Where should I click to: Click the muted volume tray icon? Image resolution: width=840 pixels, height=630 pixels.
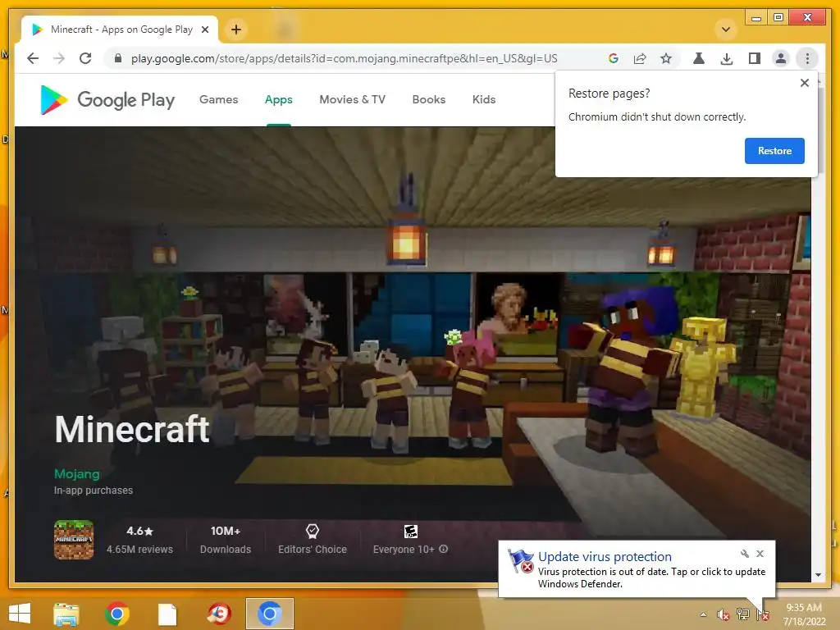pos(723,614)
